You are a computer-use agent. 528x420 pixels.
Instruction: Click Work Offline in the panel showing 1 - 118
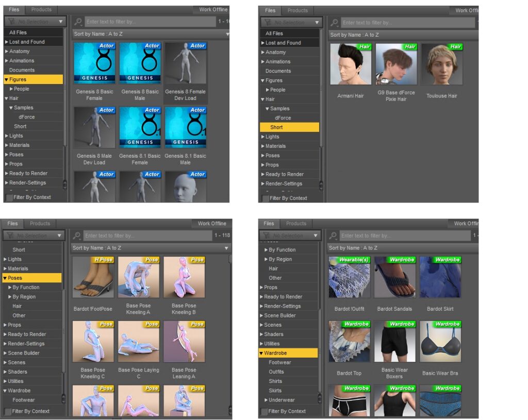tap(212, 224)
